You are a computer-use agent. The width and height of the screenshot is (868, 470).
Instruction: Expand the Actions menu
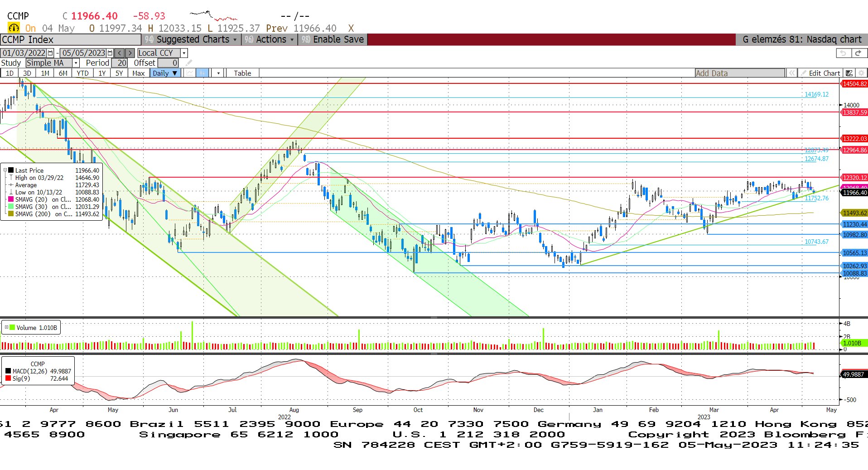click(270, 39)
